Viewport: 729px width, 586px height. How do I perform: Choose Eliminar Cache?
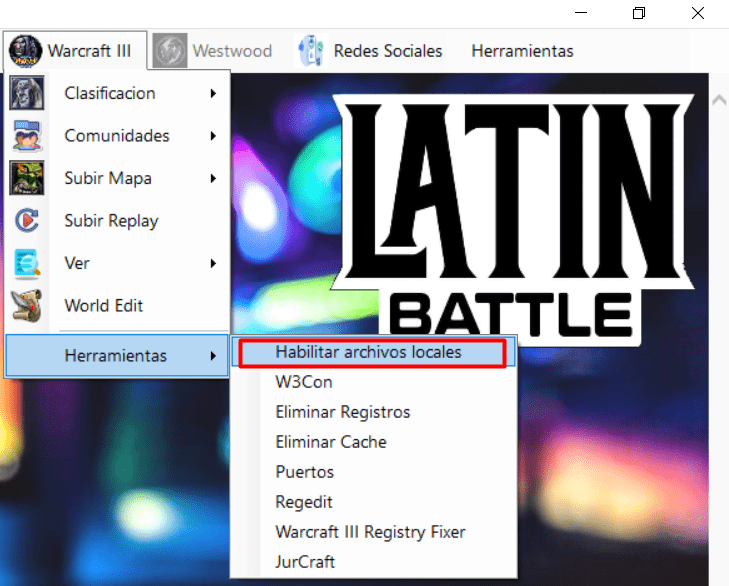click(374, 442)
